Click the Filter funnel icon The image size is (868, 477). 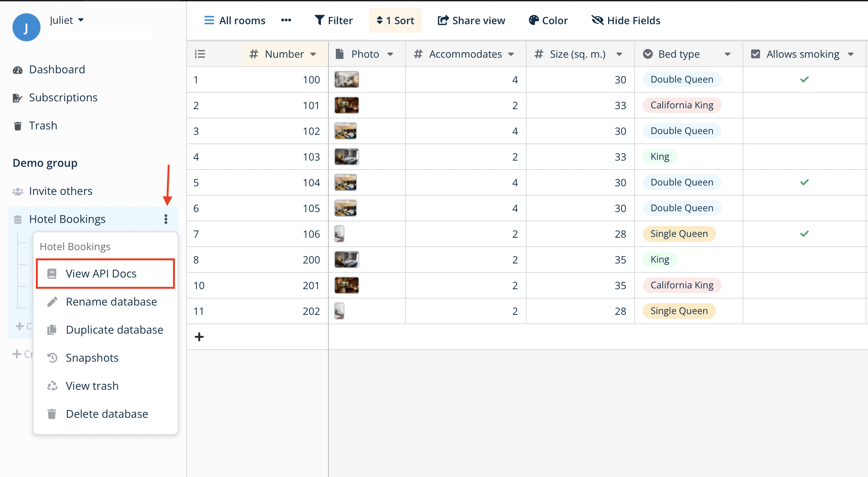pos(319,20)
